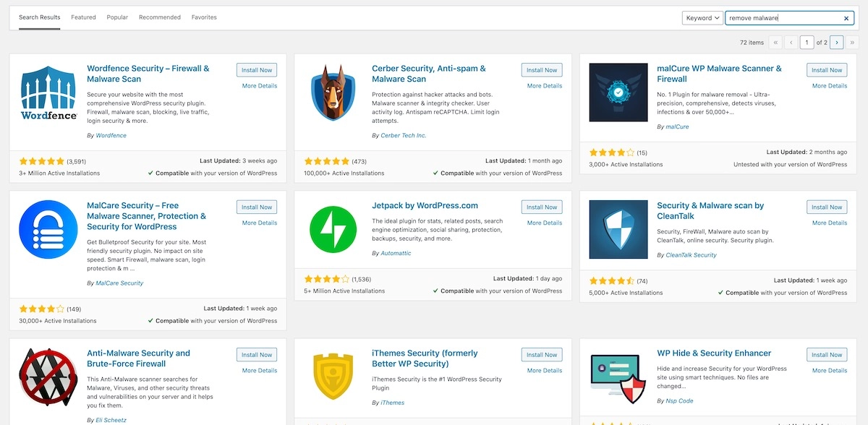Click the malCure plugin icon
Screen dimensions: 868x425
[618, 93]
